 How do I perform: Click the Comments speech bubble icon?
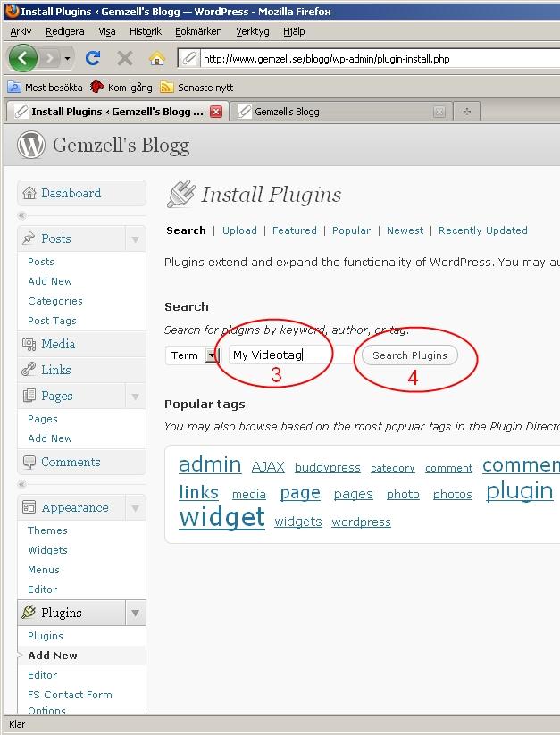pos(29,463)
